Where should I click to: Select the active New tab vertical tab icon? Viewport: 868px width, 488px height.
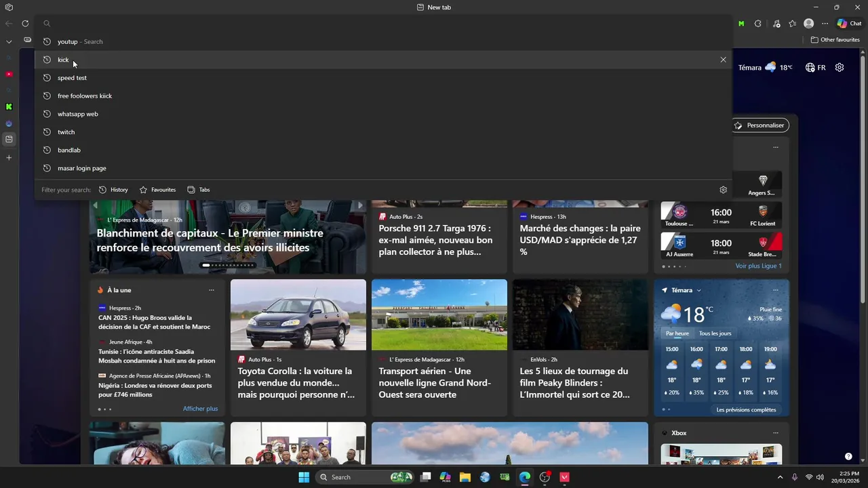9,140
